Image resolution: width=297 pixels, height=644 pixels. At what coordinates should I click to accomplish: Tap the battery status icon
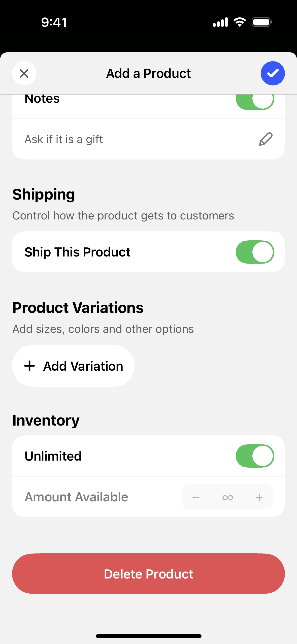[262, 22]
